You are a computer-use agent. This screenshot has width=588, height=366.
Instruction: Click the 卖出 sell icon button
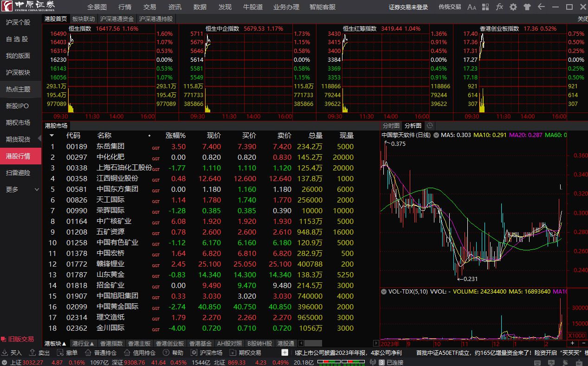40,353
